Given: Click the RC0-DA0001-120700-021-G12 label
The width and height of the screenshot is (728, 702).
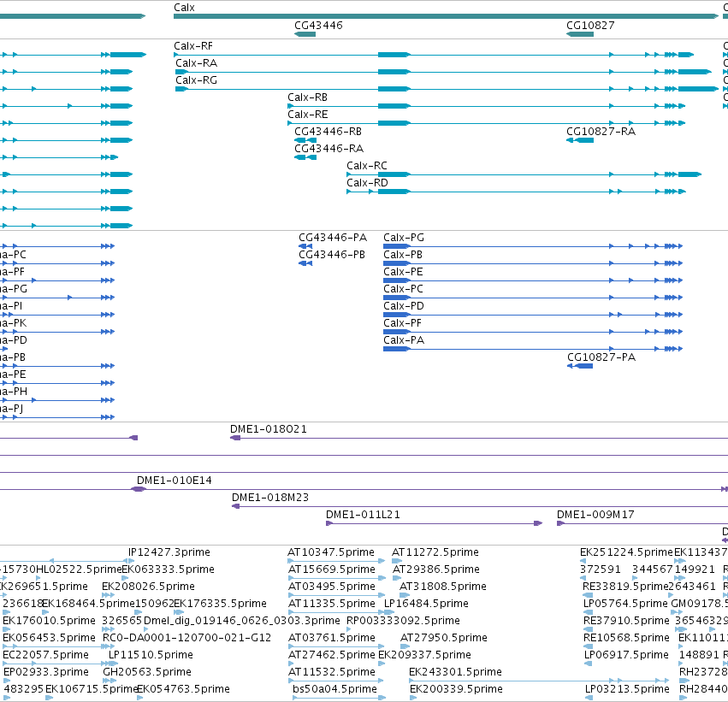Looking at the screenshot, I should tap(187, 638).
